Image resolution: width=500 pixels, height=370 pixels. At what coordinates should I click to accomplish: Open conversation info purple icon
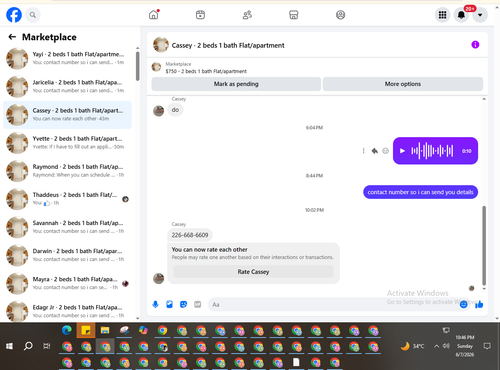coord(475,45)
